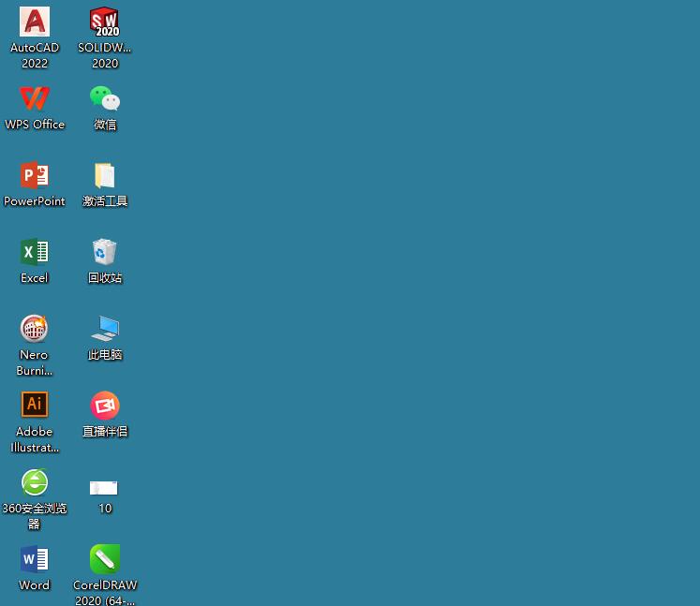This screenshot has width=700, height=606.
Task: Click the 'Nero Burni...' label text
Action: pos(35,362)
